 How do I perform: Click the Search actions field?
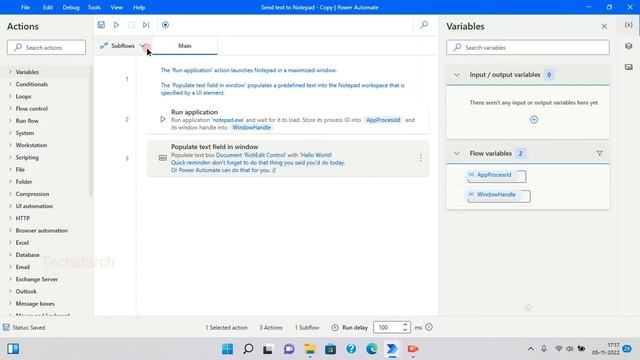(x=47, y=47)
